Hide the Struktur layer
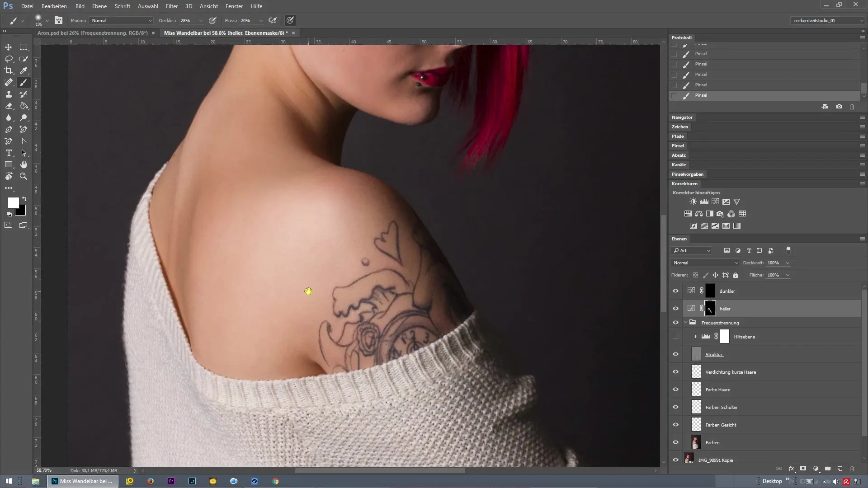 pos(675,354)
